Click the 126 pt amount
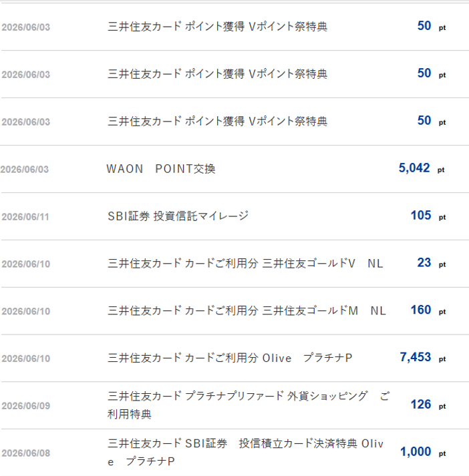This screenshot has height=476, width=469. [428, 405]
